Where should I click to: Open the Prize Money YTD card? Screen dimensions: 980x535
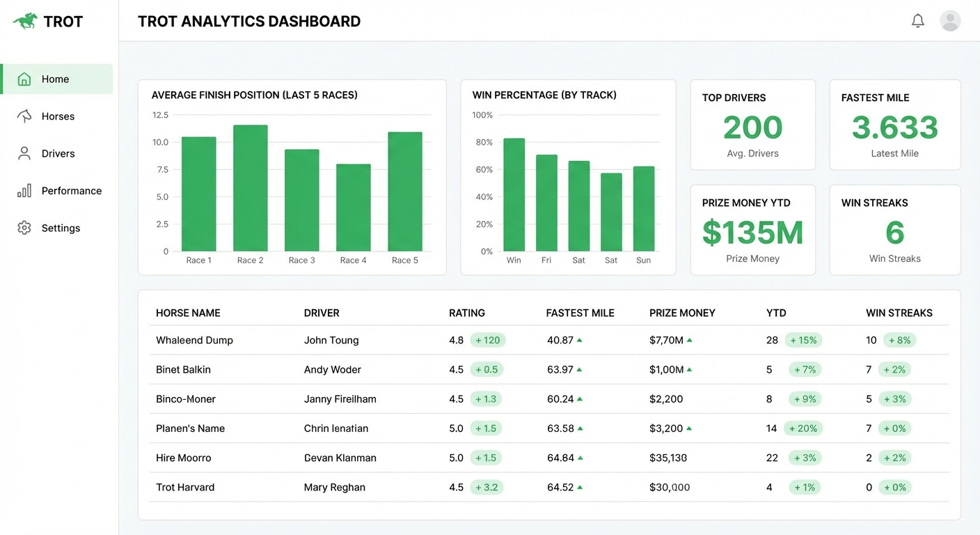click(752, 230)
